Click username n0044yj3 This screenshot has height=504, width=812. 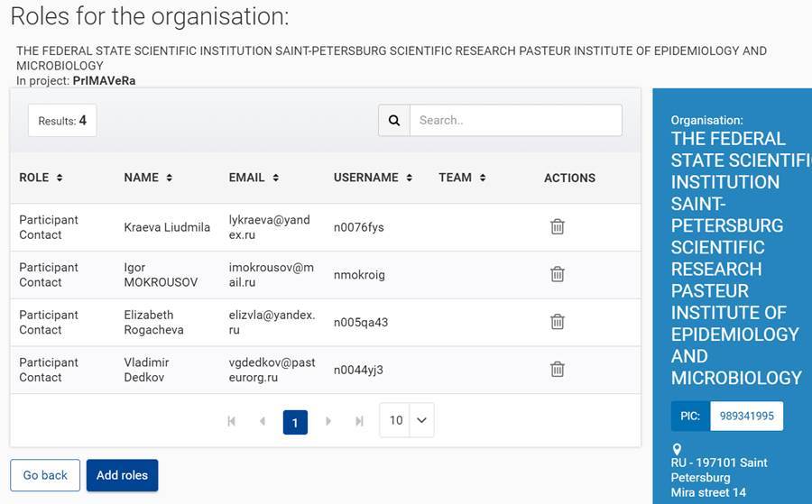click(358, 370)
